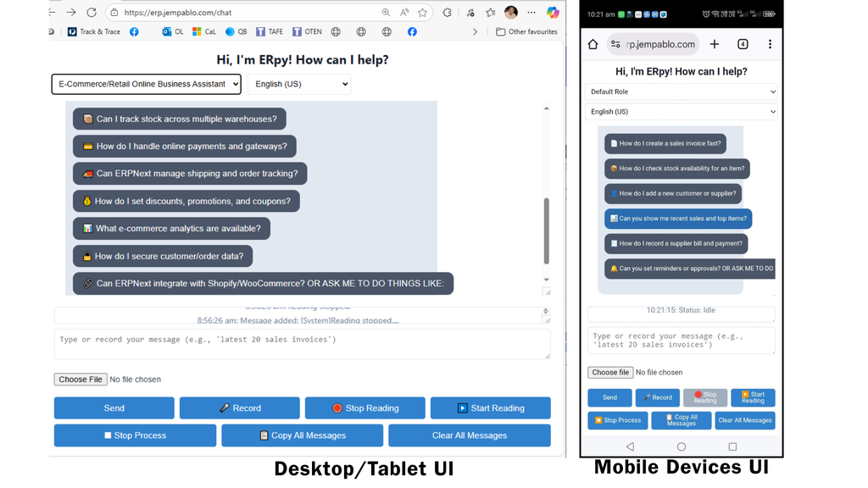Click the read aloud icon in the address bar
The width and height of the screenshot is (868, 488).
(x=404, y=12)
